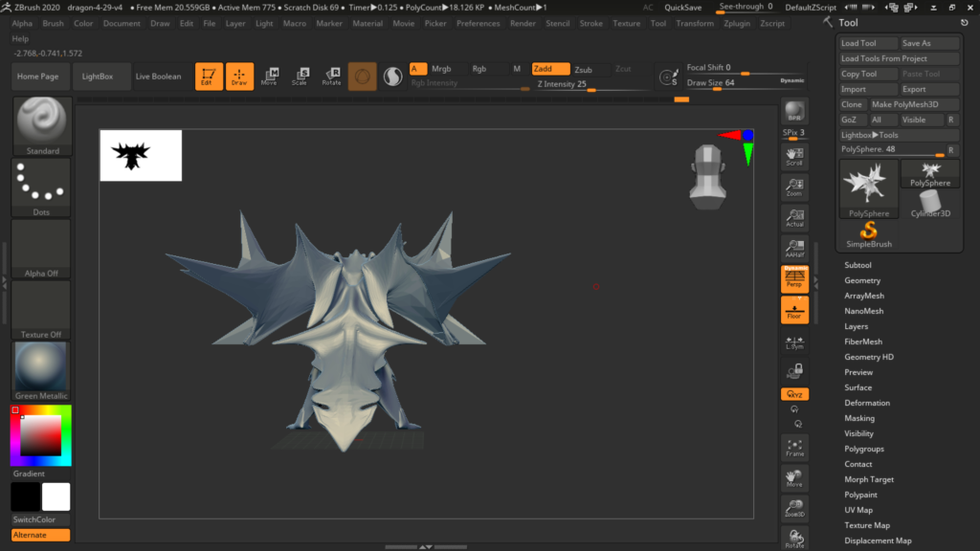Toggle Perspective mode off
Screen dimensions: 980x551
pos(794,278)
